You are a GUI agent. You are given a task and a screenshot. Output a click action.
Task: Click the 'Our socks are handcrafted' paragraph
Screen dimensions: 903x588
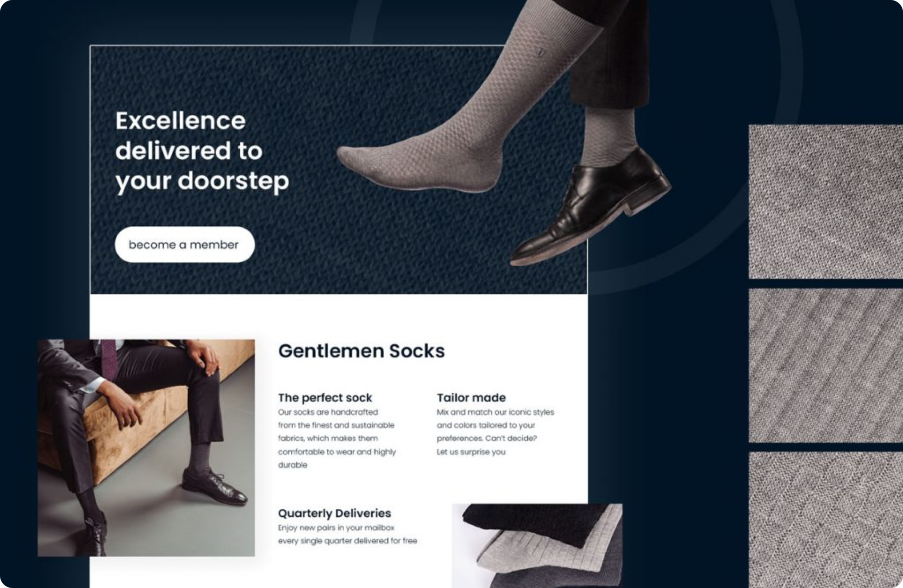click(x=337, y=439)
